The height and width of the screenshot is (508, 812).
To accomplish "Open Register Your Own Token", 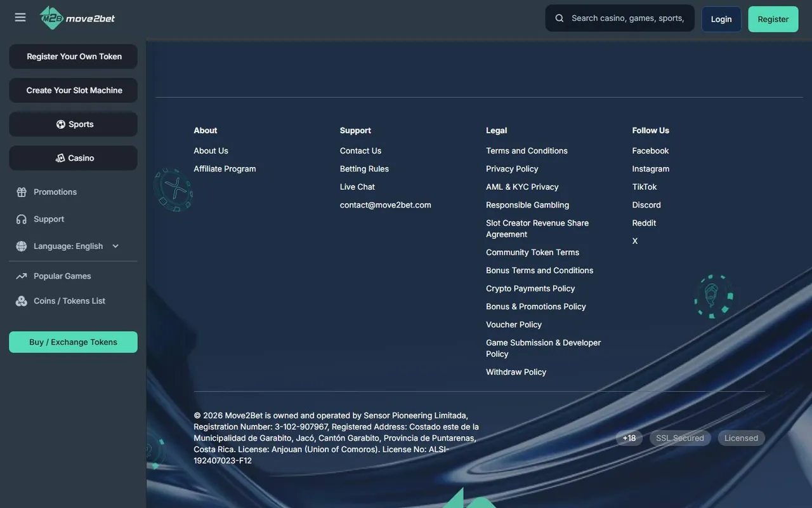I will click(74, 57).
